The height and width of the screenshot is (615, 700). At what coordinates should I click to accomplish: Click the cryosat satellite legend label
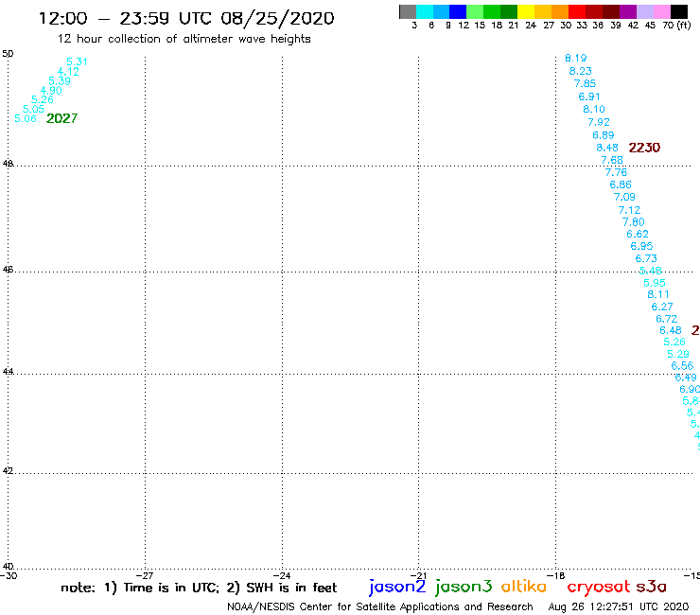[598, 588]
